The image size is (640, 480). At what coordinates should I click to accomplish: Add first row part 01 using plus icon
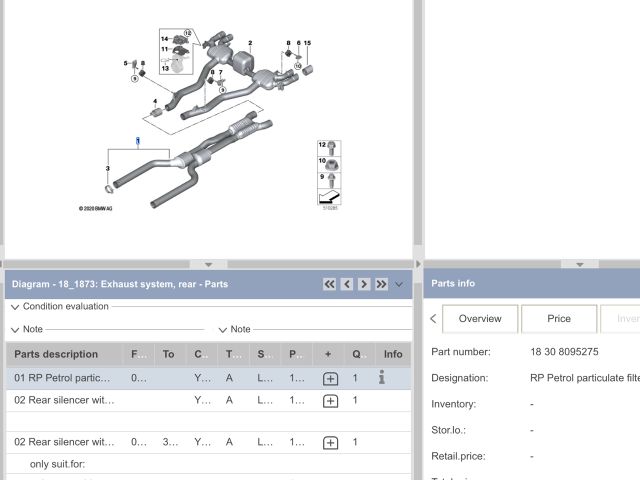pyautogui.click(x=330, y=379)
